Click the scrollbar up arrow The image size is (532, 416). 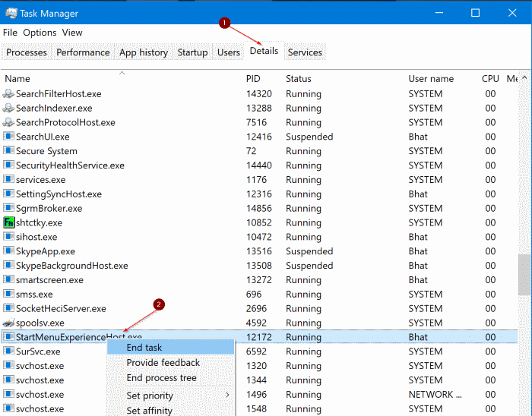(x=525, y=77)
